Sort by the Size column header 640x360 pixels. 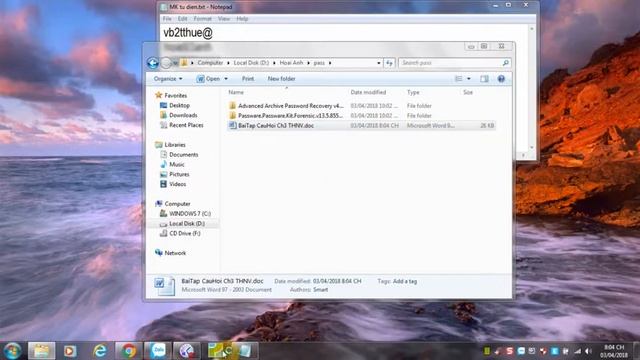[x=468, y=92]
